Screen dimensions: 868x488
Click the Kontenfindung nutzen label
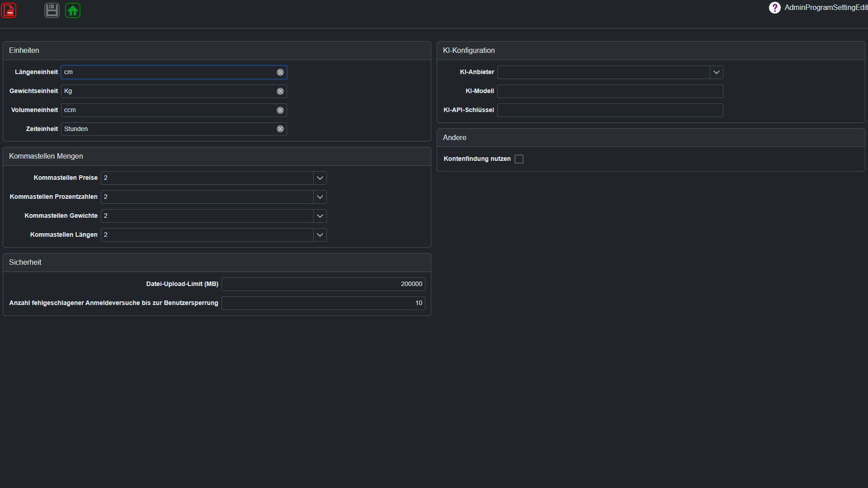[x=477, y=159]
